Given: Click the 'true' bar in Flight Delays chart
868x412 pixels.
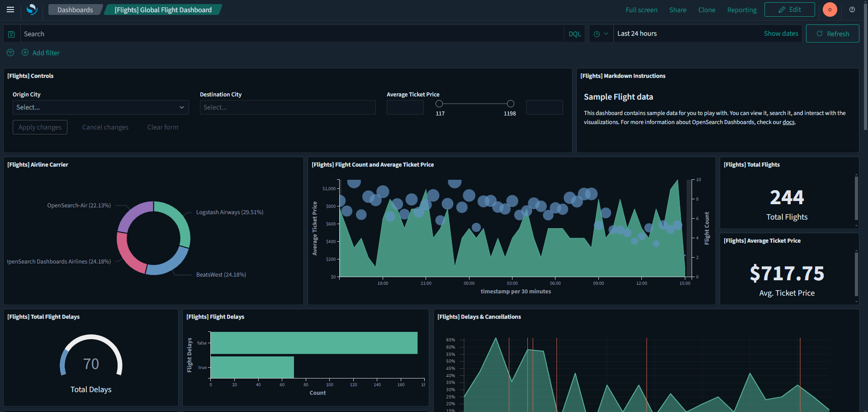Looking at the screenshot, I should coord(252,367).
